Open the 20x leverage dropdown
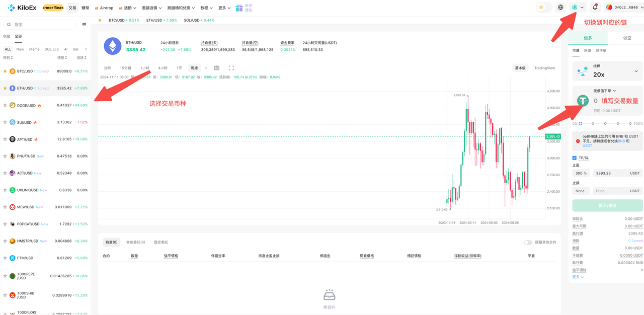This screenshot has width=644, height=315. coord(607,71)
